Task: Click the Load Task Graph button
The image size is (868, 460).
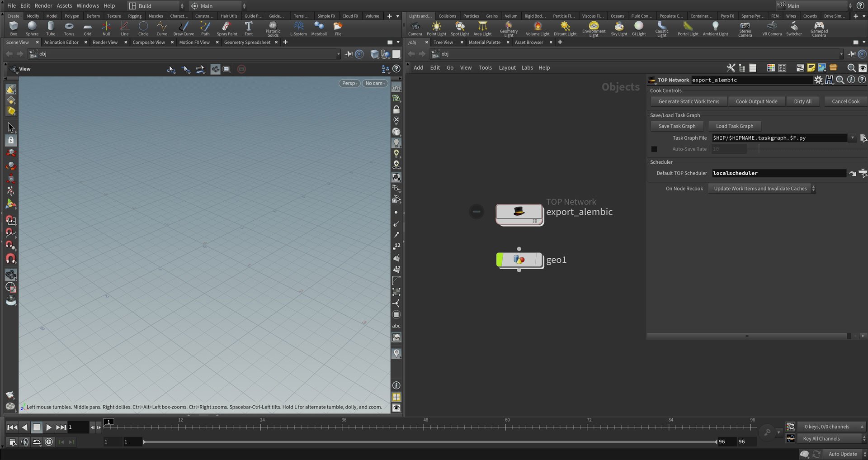Action: pyautogui.click(x=735, y=126)
